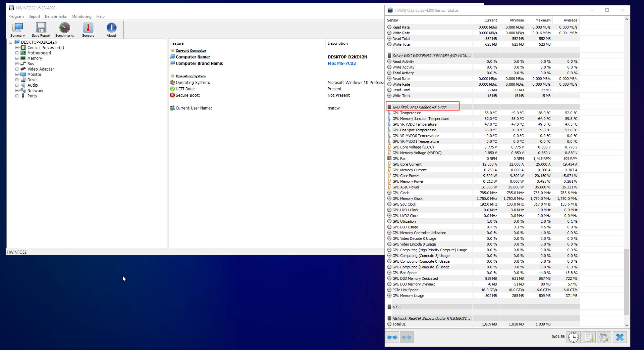Expand the Drives tree node
644x350 pixels.
coord(17,80)
